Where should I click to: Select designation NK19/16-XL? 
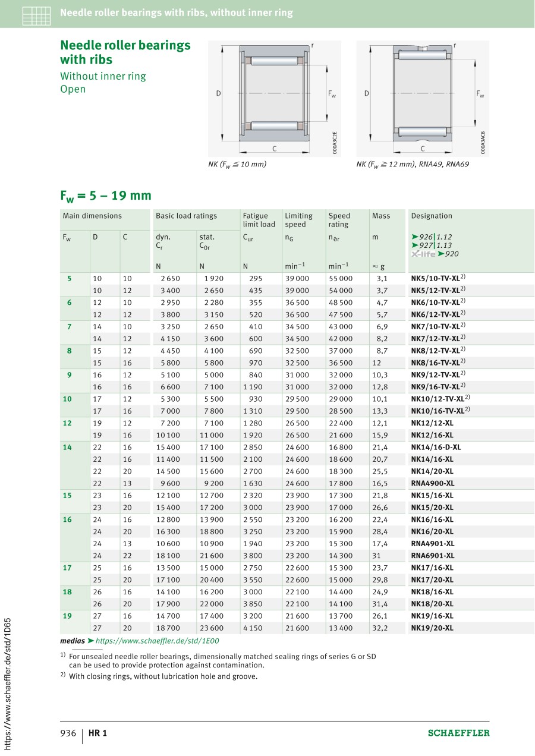[x=432, y=616]
